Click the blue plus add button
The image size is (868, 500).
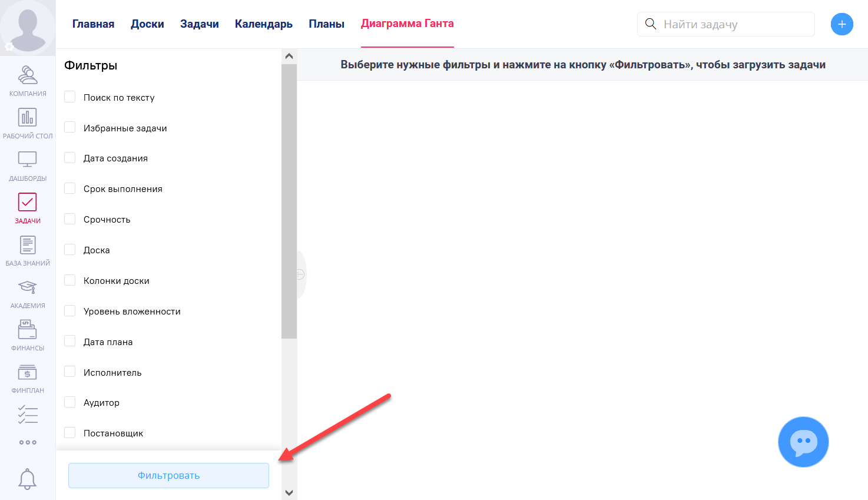tap(842, 24)
